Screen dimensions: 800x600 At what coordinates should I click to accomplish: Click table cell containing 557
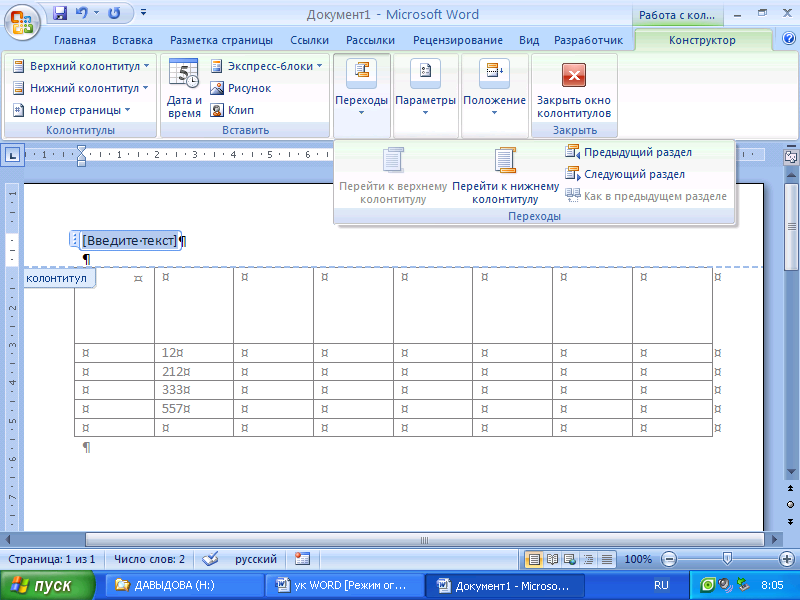click(x=194, y=409)
